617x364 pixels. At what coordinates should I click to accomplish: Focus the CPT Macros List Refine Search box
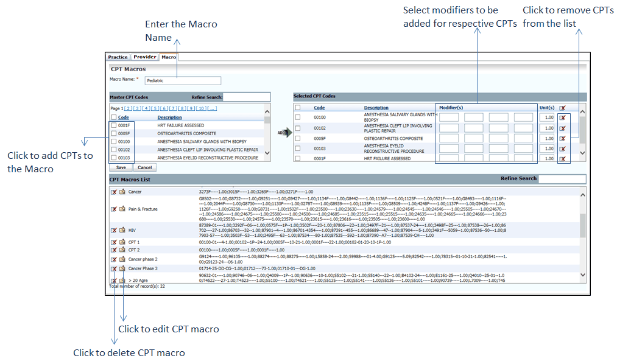(x=562, y=179)
